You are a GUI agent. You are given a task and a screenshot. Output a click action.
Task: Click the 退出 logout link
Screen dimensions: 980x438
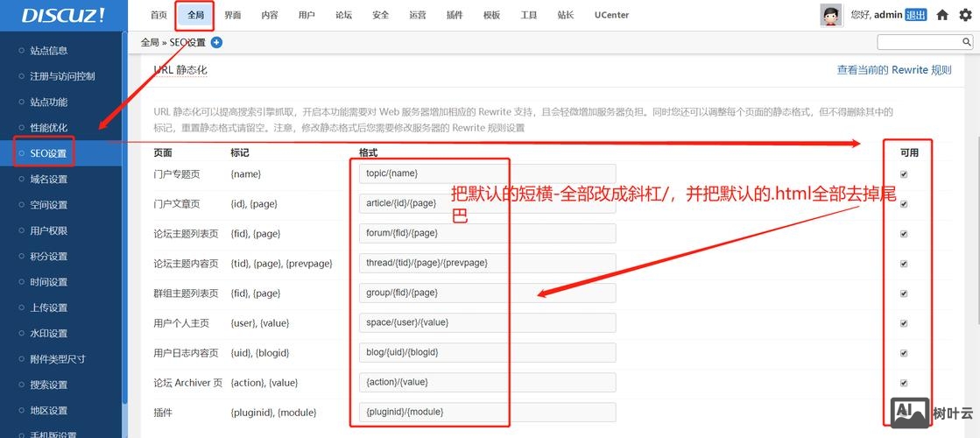915,15
